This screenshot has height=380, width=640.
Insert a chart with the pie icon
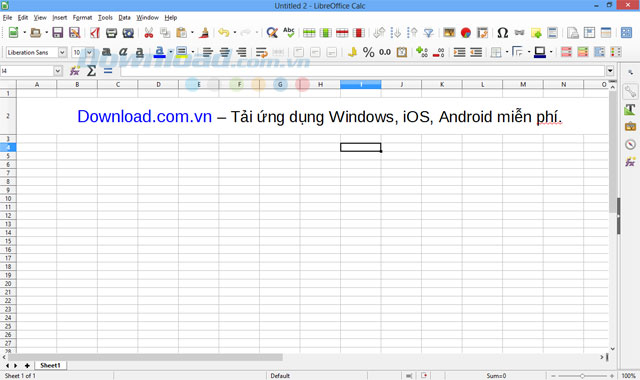point(466,33)
